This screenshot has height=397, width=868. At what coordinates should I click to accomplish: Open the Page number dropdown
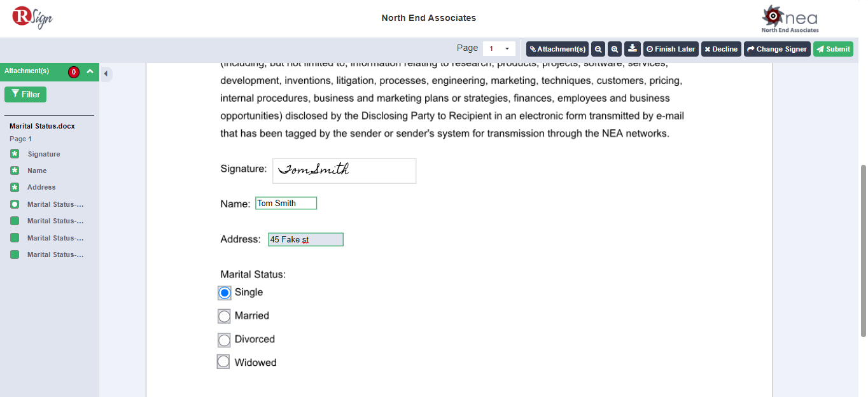point(499,48)
